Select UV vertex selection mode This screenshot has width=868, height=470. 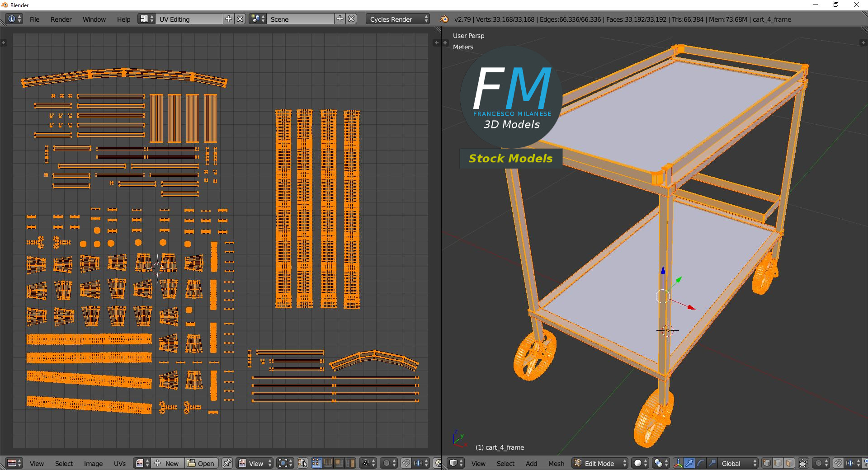(x=316, y=463)
